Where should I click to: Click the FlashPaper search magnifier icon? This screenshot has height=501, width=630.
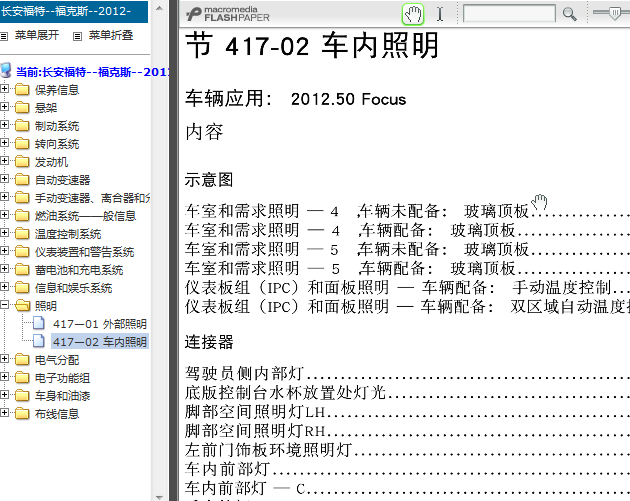[x=569, y=14]
